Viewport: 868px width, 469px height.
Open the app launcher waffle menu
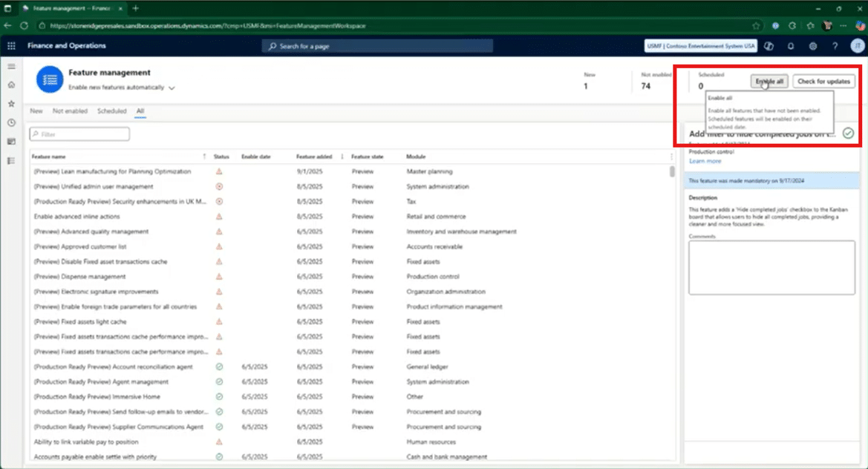[x=11, y=46]
